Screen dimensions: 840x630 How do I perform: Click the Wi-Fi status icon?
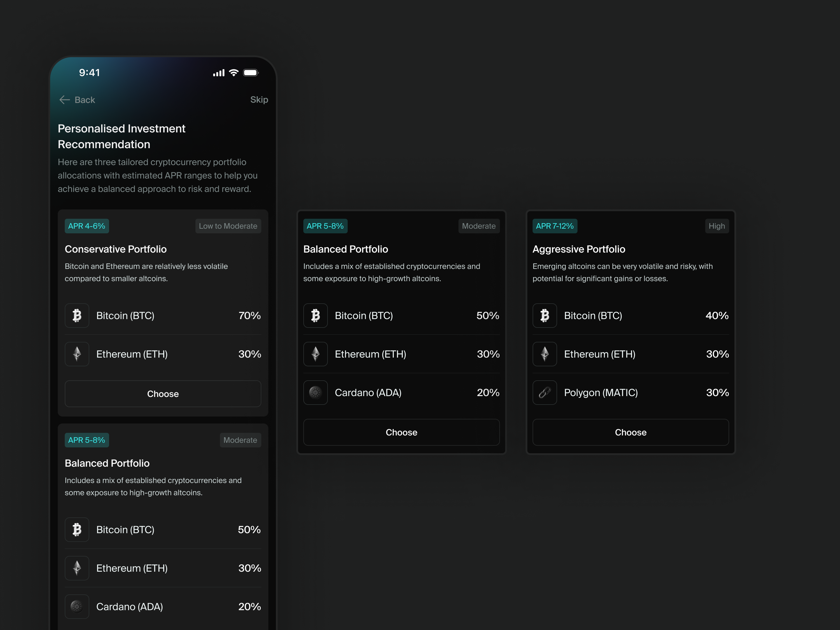pyautogui.click(x=234, y=73)
